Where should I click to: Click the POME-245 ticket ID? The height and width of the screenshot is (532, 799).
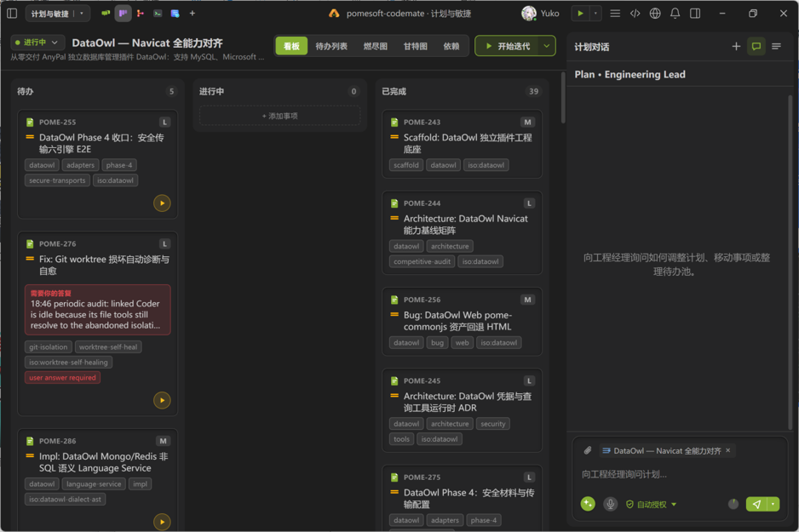click(422, 380)
